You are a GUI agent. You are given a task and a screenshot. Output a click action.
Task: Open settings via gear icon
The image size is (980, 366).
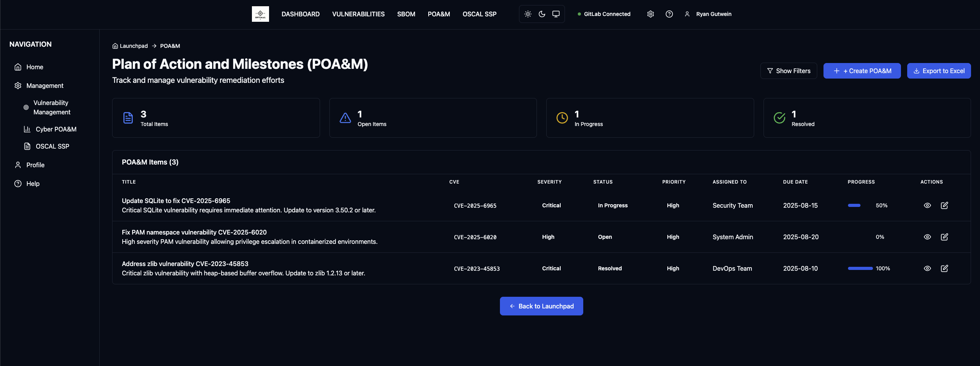pos(651,14)
